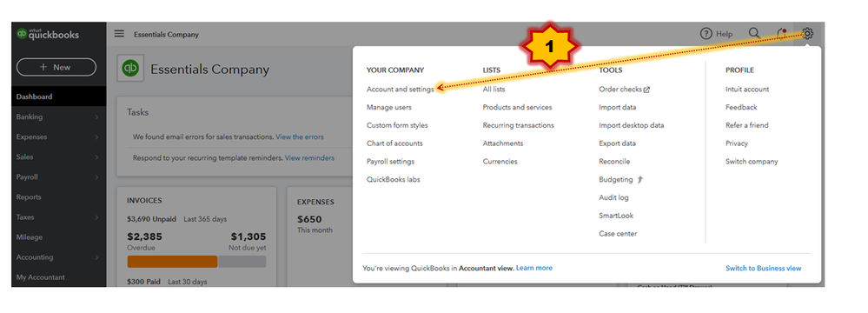
Task: Open Case center
Action: click(618, 234)
